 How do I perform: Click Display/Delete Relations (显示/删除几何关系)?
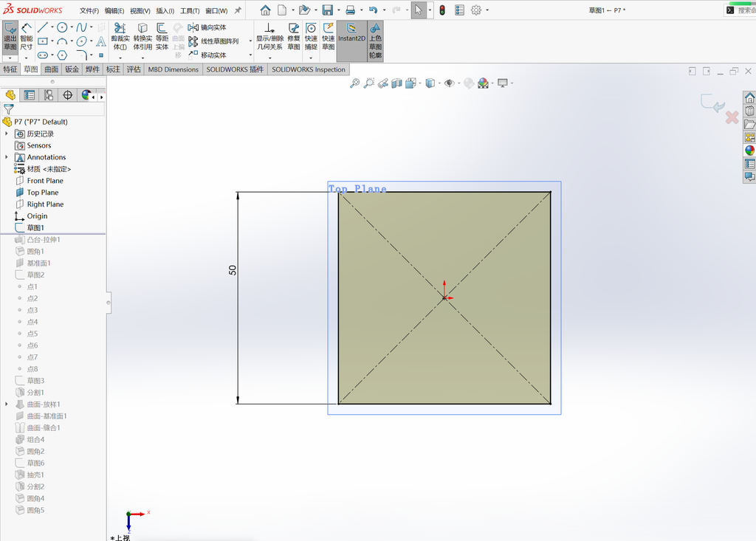tap(269, 37)
